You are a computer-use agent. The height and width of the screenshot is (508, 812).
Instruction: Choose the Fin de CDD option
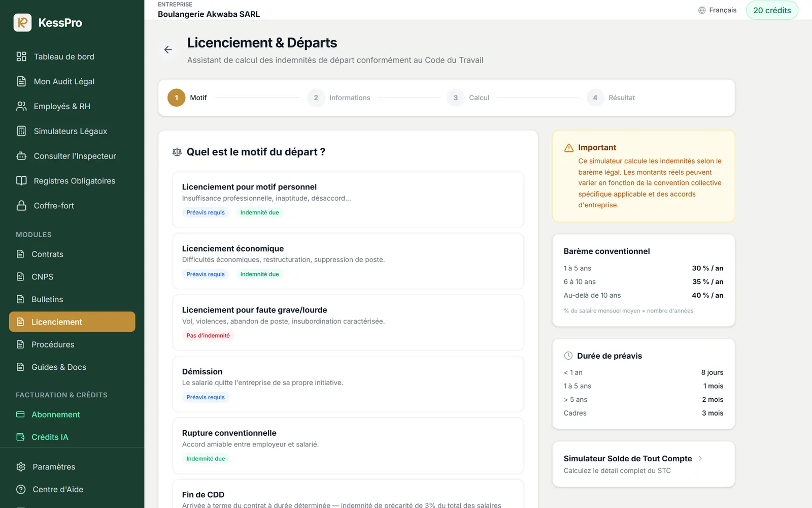(x=348, y=494)
